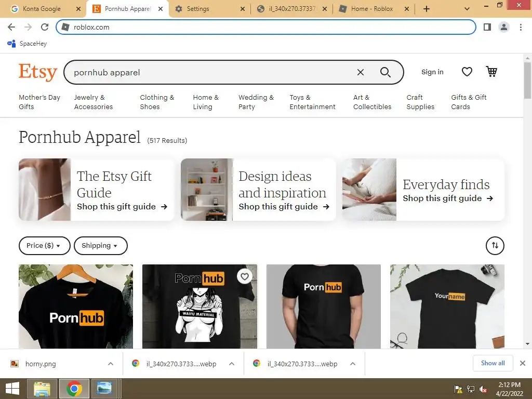Switch to the Home - Roblox tab
The image size is (532, 399).
372,9
